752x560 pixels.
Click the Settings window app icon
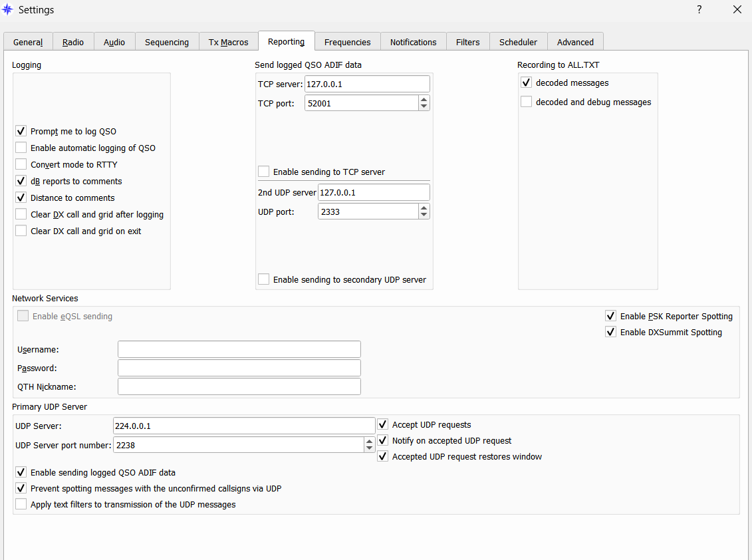8,9
